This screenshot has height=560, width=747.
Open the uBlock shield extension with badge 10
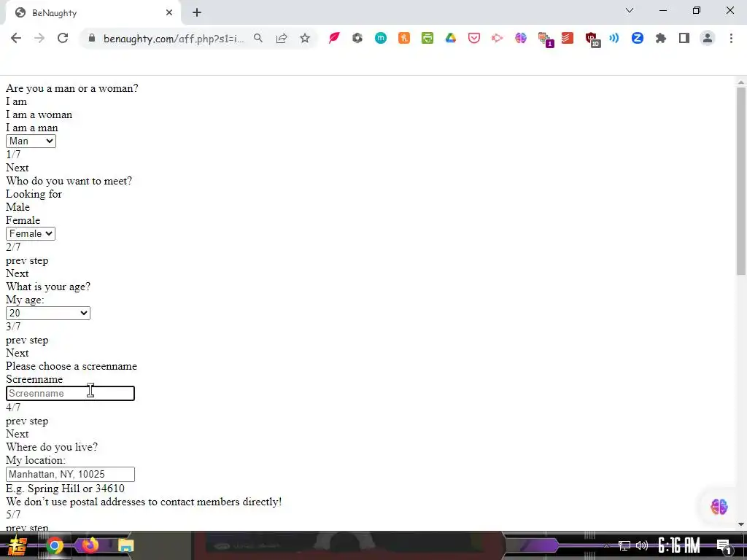coord(592,39)
